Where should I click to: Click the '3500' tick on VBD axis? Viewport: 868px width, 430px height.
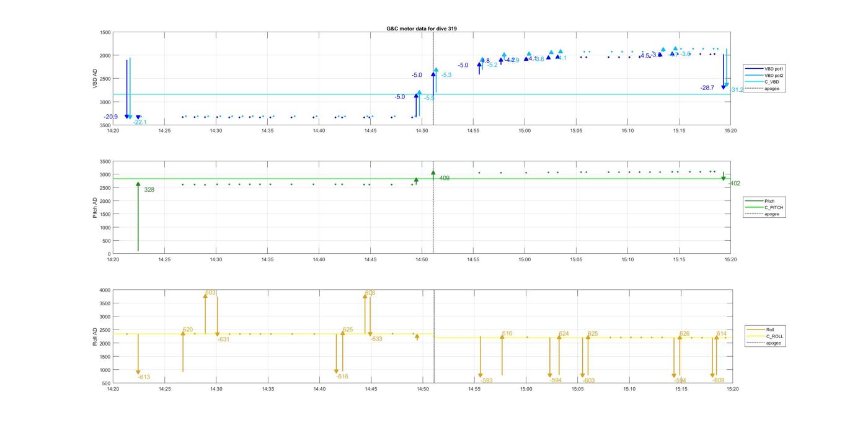click(105, 125)
